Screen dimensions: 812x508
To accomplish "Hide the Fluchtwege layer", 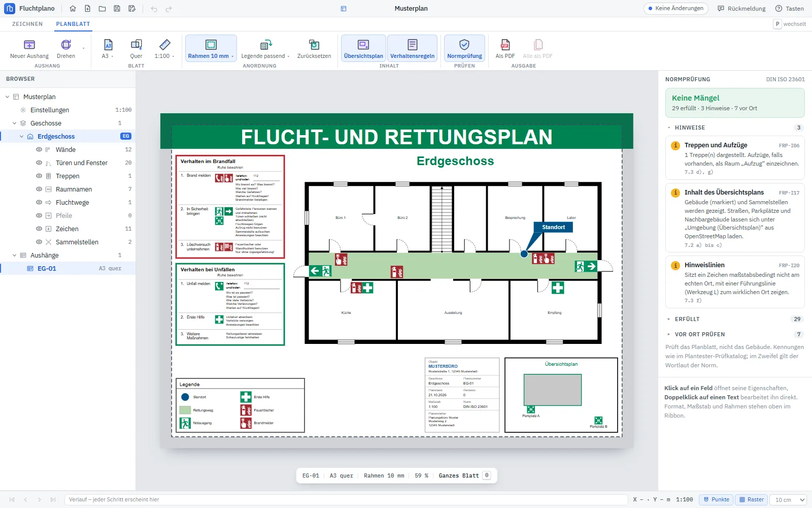I will (x=39, y=203).
